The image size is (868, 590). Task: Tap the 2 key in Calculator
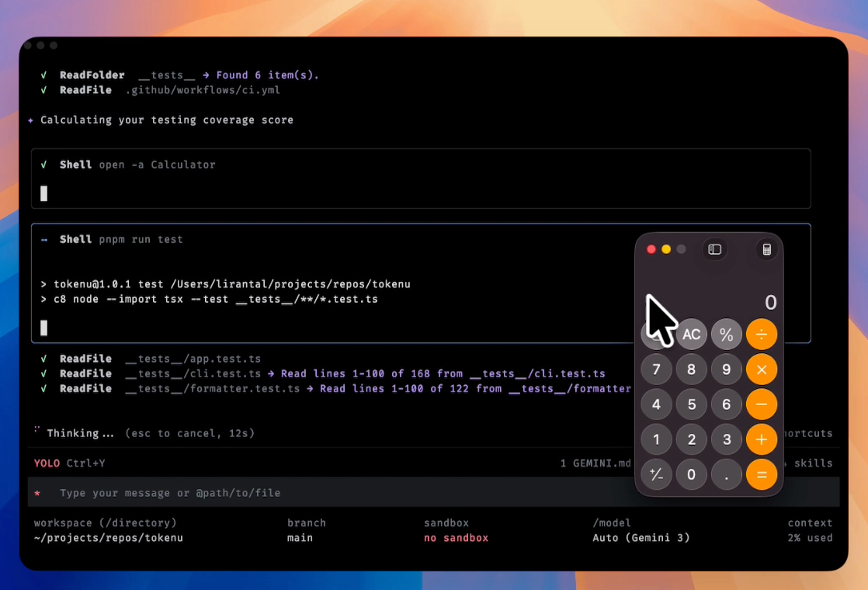point(692,439)
